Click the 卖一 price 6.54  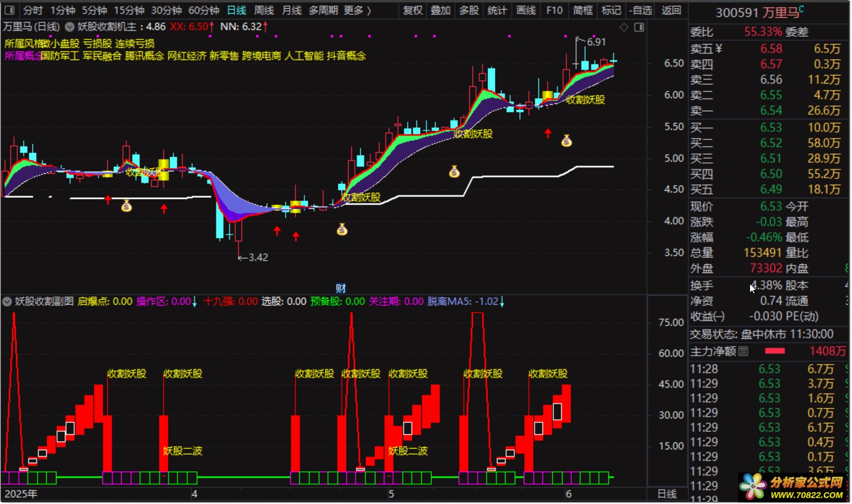click(771, 111)
